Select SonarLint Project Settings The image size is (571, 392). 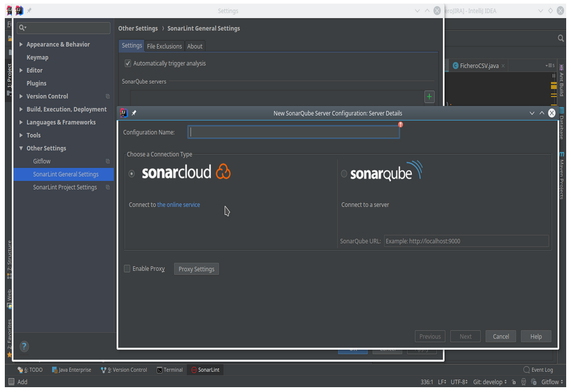pyautogui.click(x=65, y=187)
